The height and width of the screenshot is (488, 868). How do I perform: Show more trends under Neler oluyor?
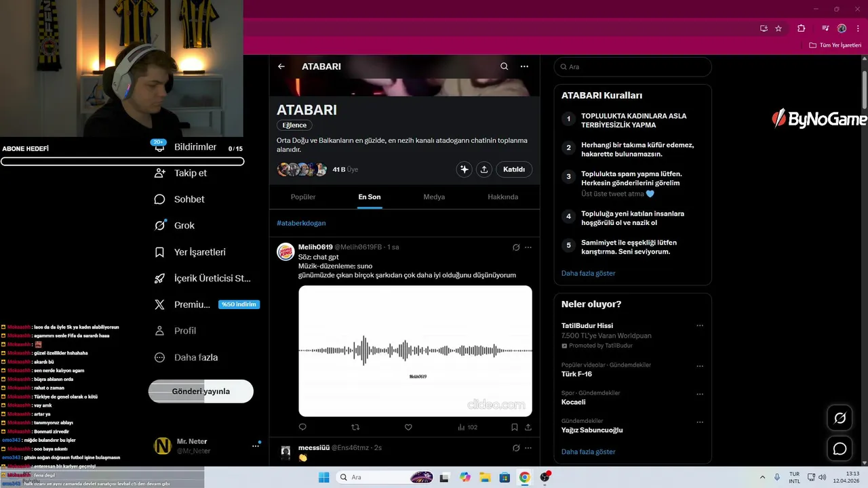point(589,451)
